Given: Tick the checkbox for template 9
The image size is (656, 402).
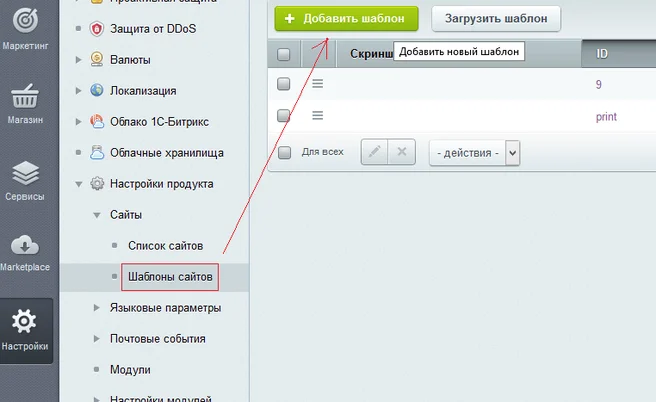Looking at the screenshot, I should click(x=284, y=84).
